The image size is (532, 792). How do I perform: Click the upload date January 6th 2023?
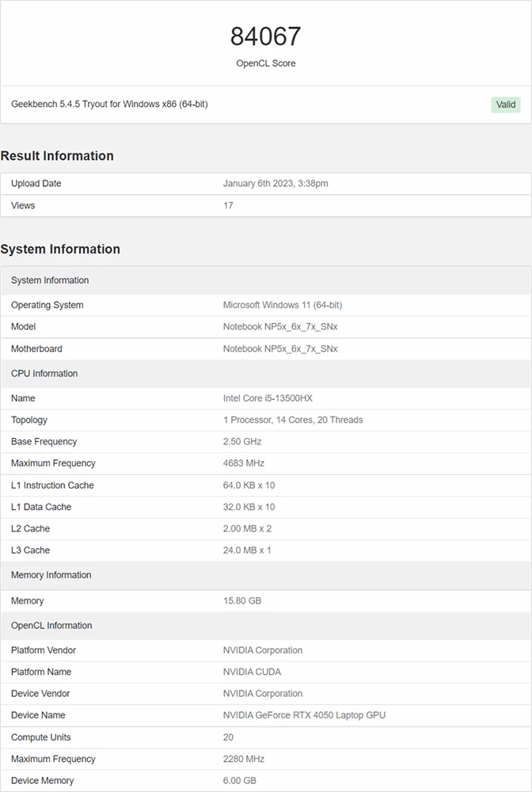click(x=275, y=184)
